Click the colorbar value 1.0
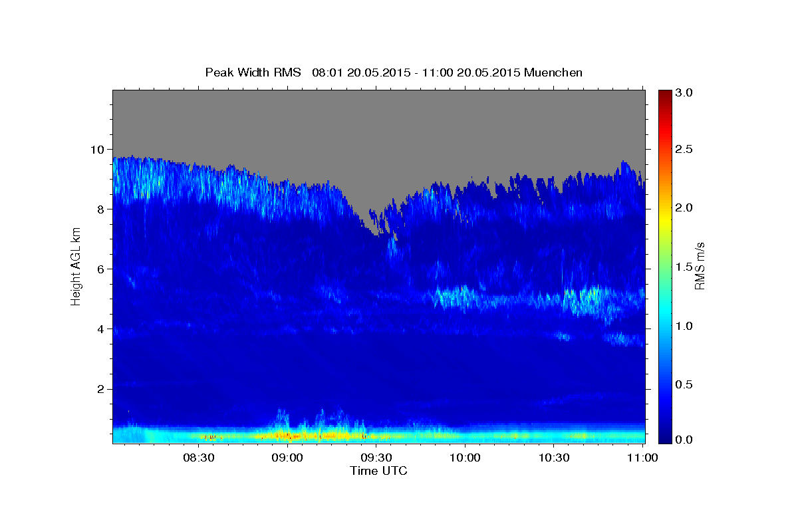Image resolution: width=798 pixels, height=532 pixels. (684, 326)
